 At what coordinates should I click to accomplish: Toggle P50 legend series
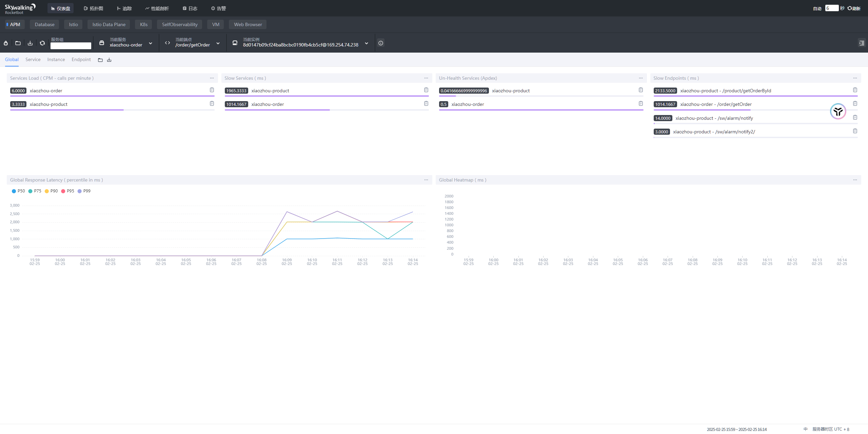18,191
